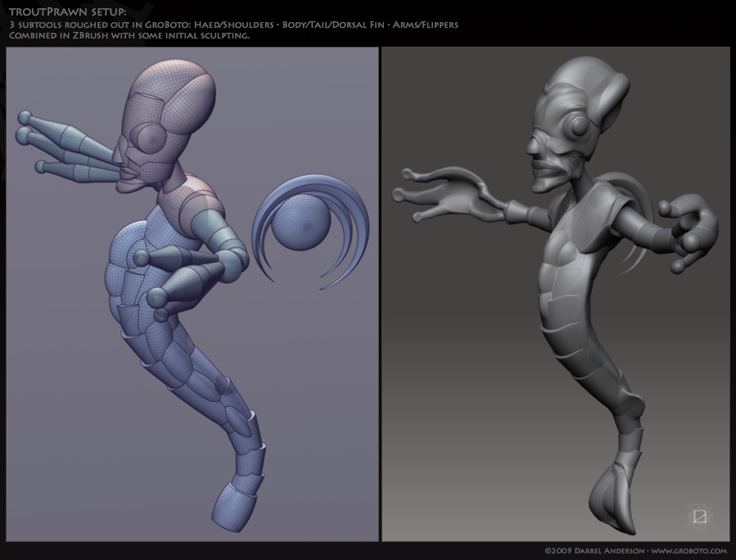Click the "Arms/Flippers" subtool text

[425, 25]
